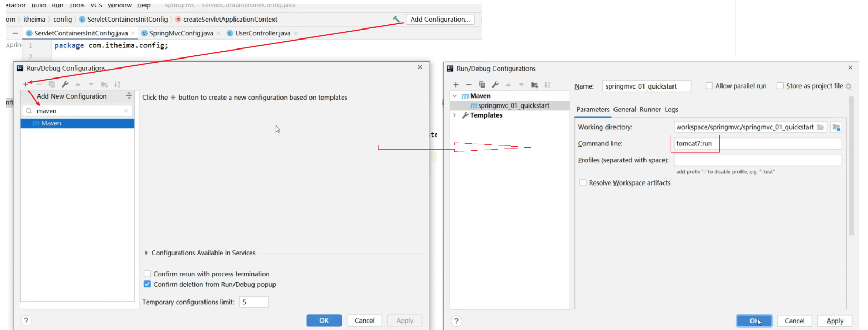
Task: Select the Parameters tab
Action: [593, 109]
